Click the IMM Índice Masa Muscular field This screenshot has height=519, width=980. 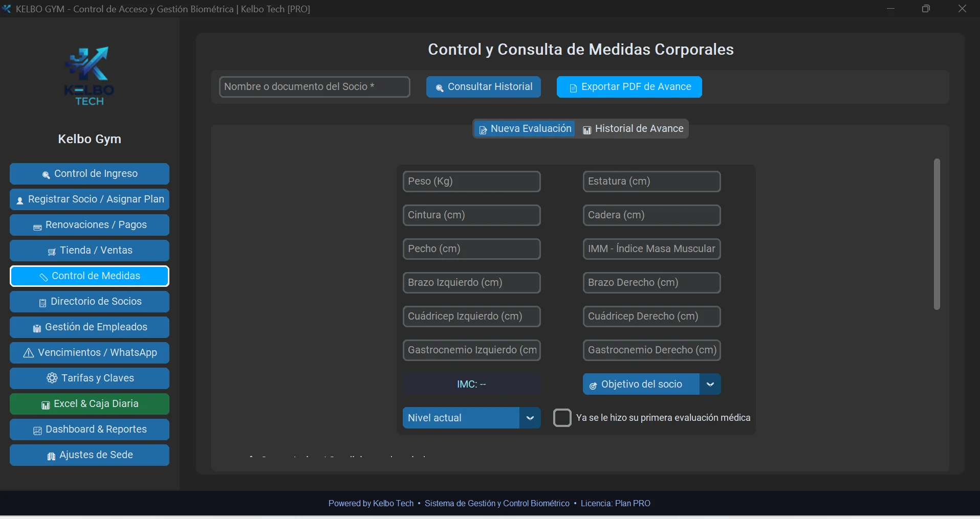tap(652, 249)
